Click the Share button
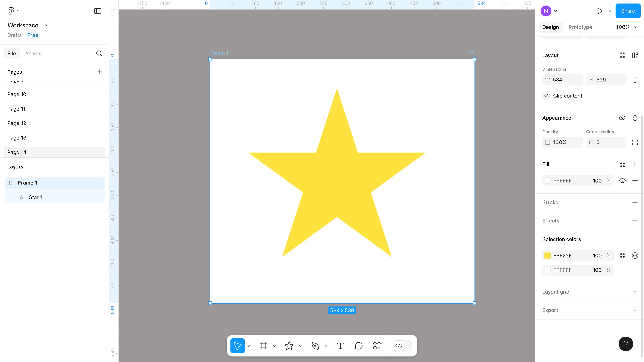The height and width of the screenshot is (362, 644). (x=628, y=11)
